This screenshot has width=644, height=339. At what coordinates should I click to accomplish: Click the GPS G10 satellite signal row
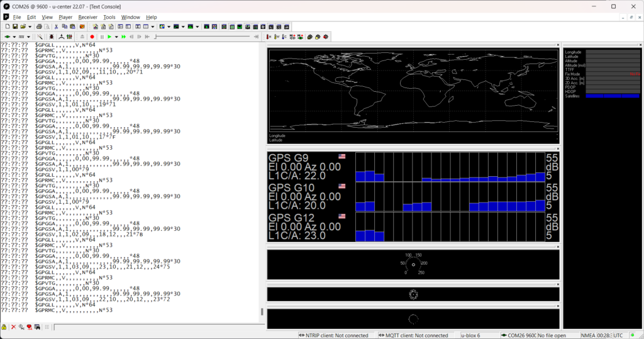[413, 197]
